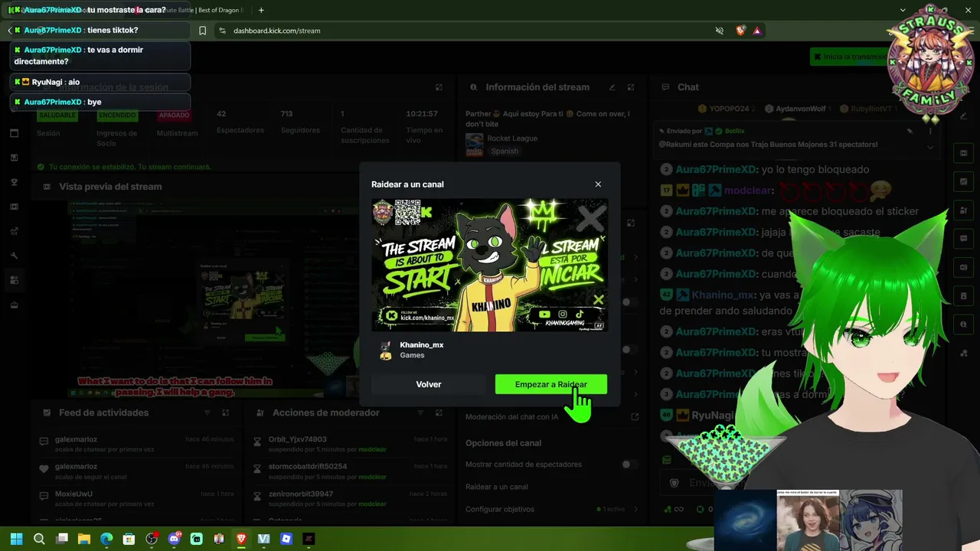
Task: Open the board icon in left sidebar
Action: (14, 158)
